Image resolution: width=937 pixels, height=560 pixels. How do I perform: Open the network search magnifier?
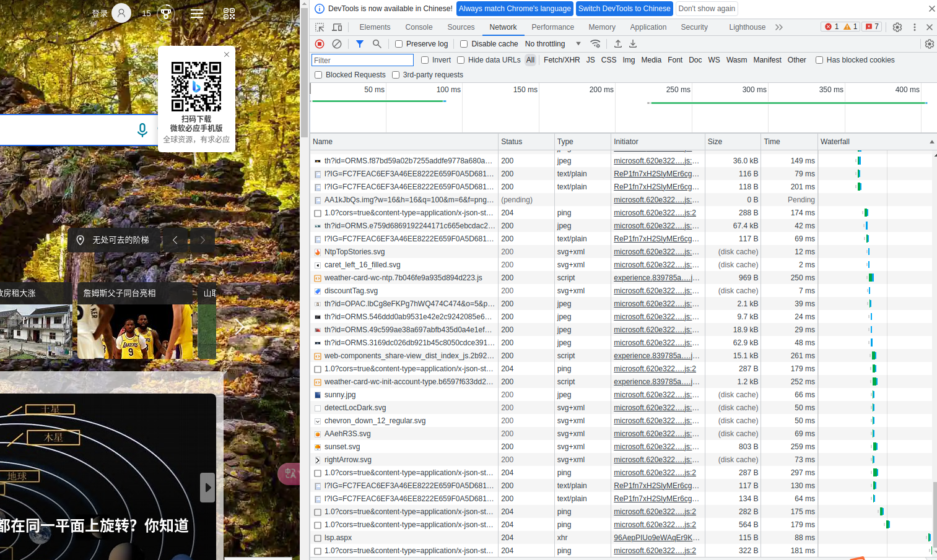(x=377, y=44)
